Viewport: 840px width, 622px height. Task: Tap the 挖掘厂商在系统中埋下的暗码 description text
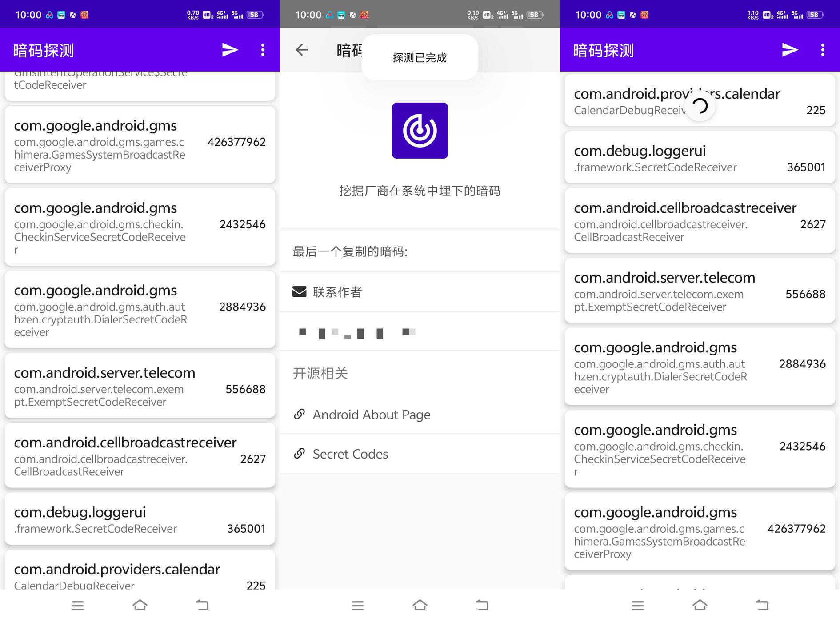pyautogui.click(x=420, y=191)
